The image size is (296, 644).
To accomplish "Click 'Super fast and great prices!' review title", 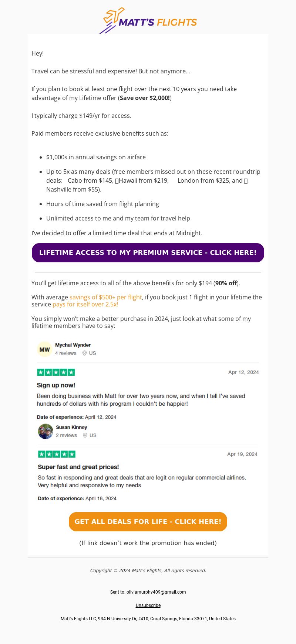I will 78,467.
